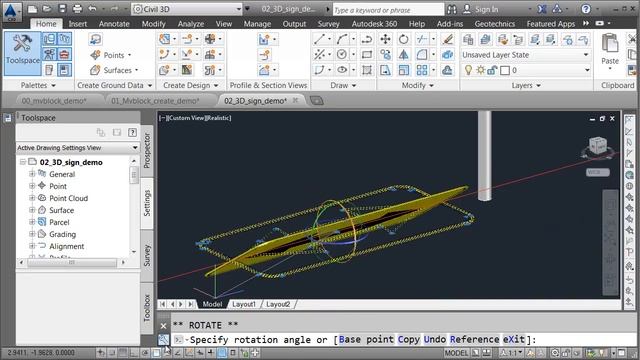Select the Line draw tool

320,39
